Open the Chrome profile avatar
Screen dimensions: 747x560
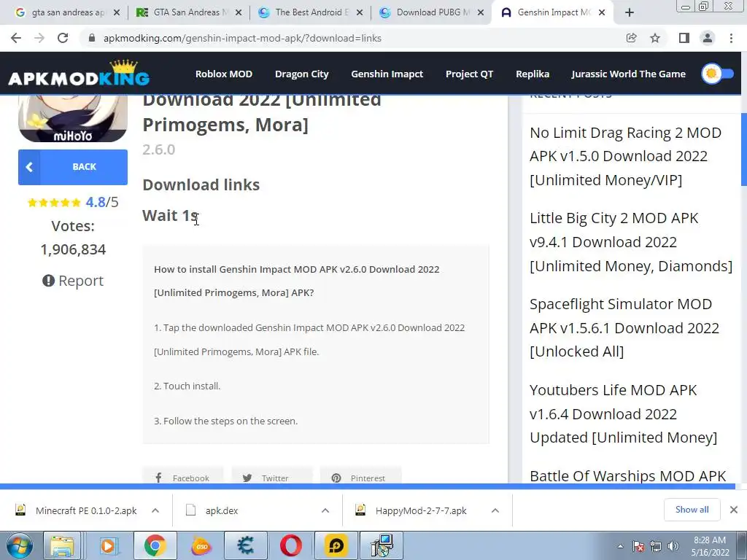click(x=708, y=38)
